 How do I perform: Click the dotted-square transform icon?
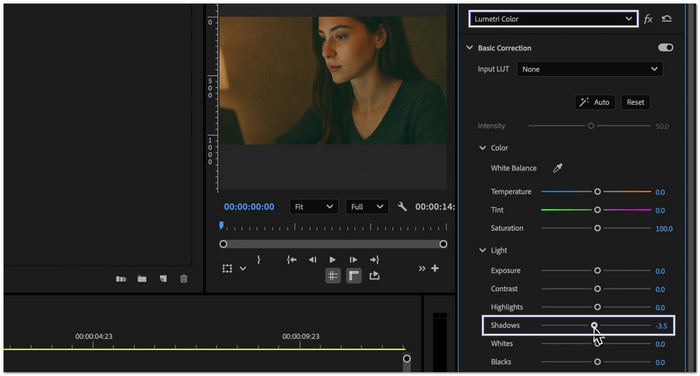coord(227,268)
